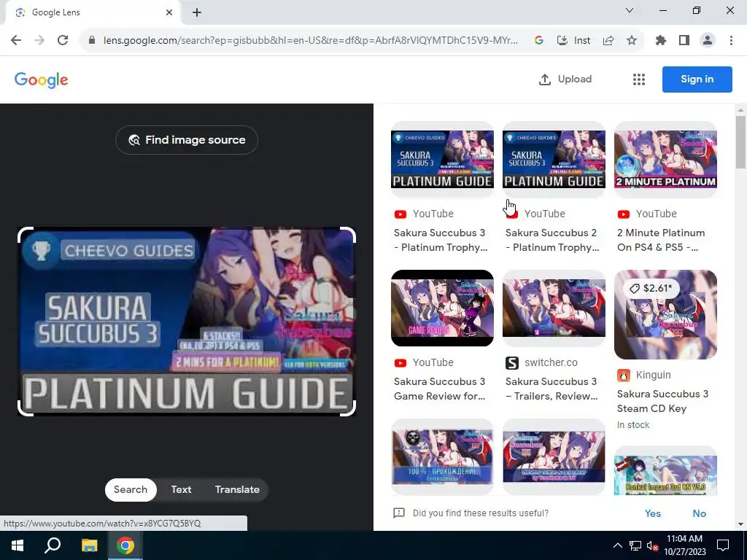
Task: Click the address bar URL field
Action: (x=310, y=41)
